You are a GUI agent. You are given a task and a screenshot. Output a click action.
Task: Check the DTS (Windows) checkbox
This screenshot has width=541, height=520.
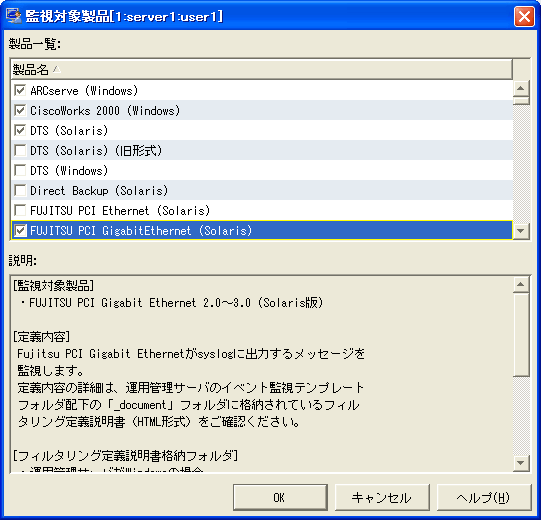(20, 170)
